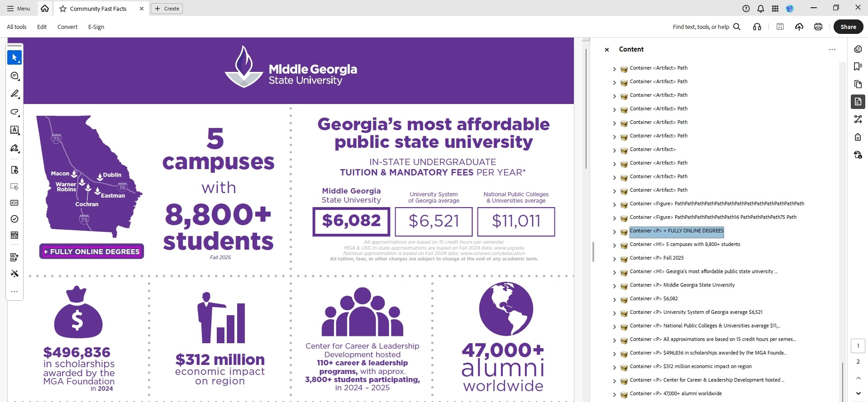This screenshot has width=868, height=402.
Task: Click the print icon
Action: (x=818, y=27)
